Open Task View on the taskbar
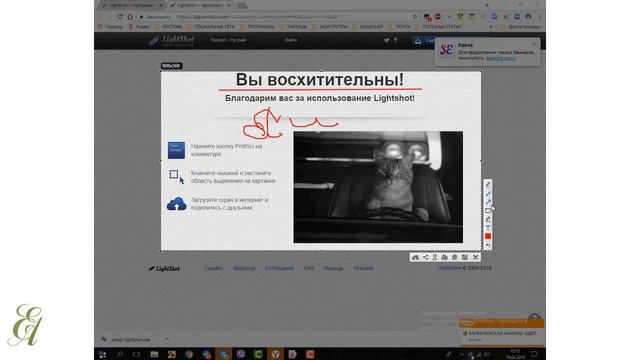The width and height of the screenshot is (640, 360). coord(136,354)
